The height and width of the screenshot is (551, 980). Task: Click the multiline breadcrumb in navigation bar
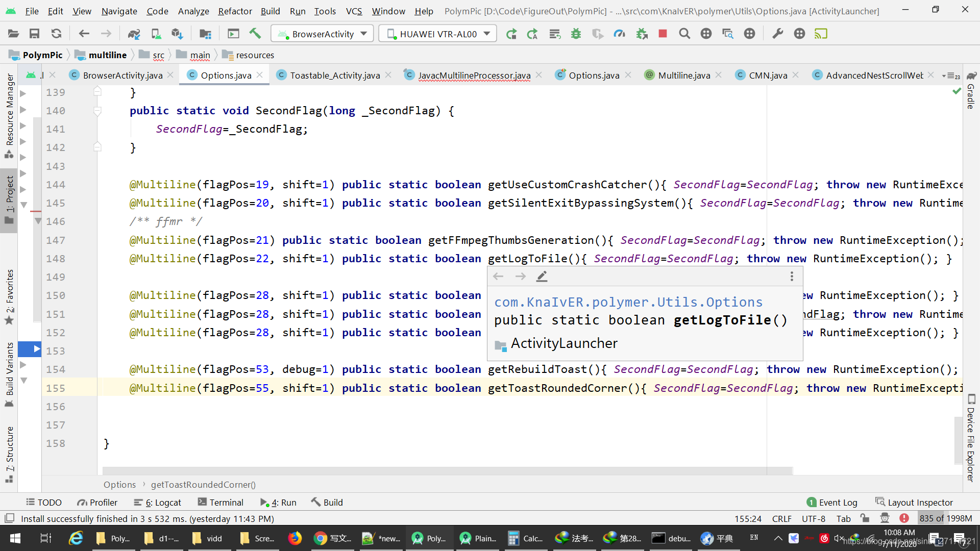(x=101, y=55)
